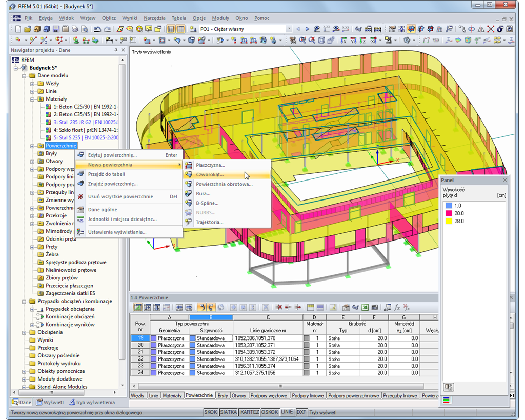Collapse the Dane modelu tree node
Image resolution: width=525 pixels, height=420 pixels.
pyautogui.click(x=24, y=76)
